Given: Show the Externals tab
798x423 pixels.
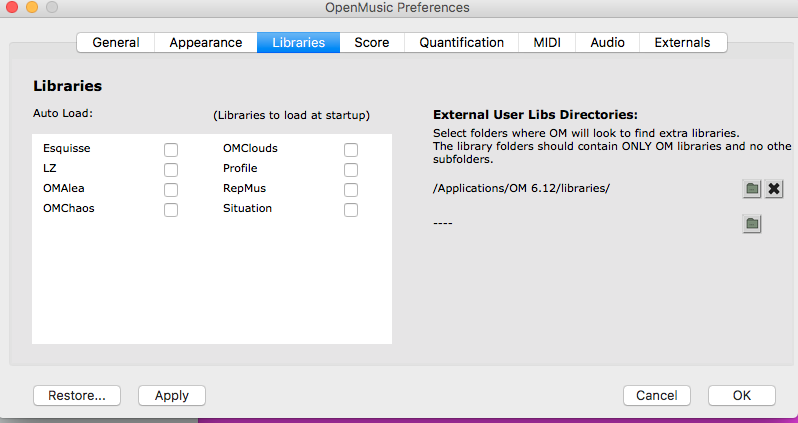Looking at the screenshot, I should pos(682,42).
